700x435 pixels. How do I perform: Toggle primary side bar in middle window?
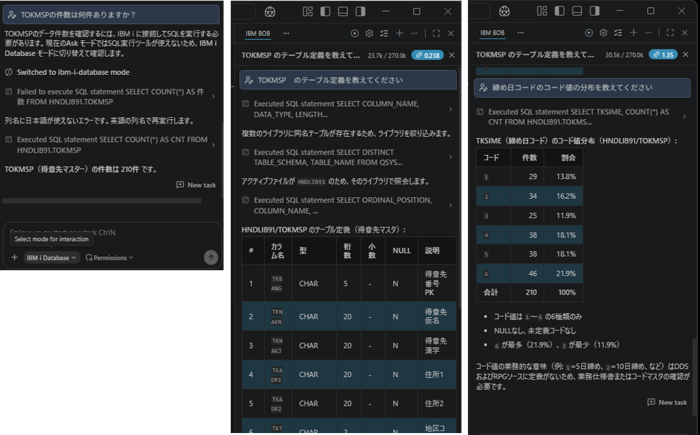(325, 11)
